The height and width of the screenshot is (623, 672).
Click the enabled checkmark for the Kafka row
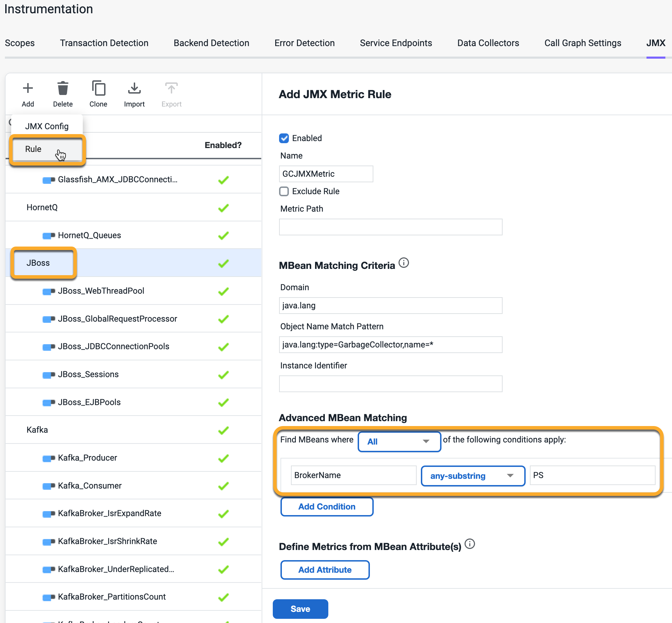(224, 431)
